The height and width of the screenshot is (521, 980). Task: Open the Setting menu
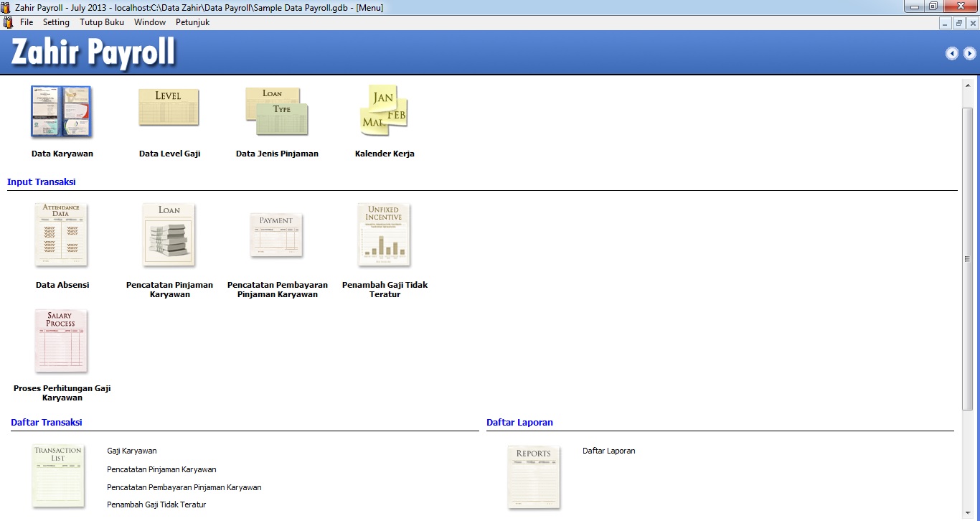(x=56, y=22)
